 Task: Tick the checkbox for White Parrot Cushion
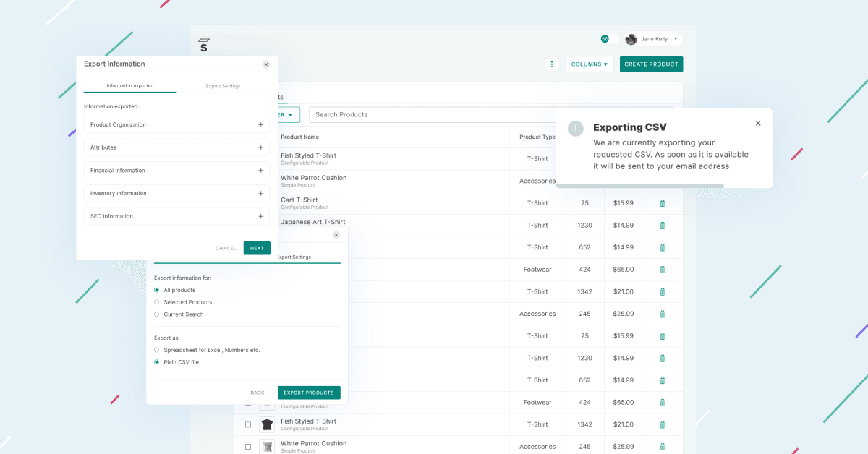pyautogui.click(x=249, y=446)
